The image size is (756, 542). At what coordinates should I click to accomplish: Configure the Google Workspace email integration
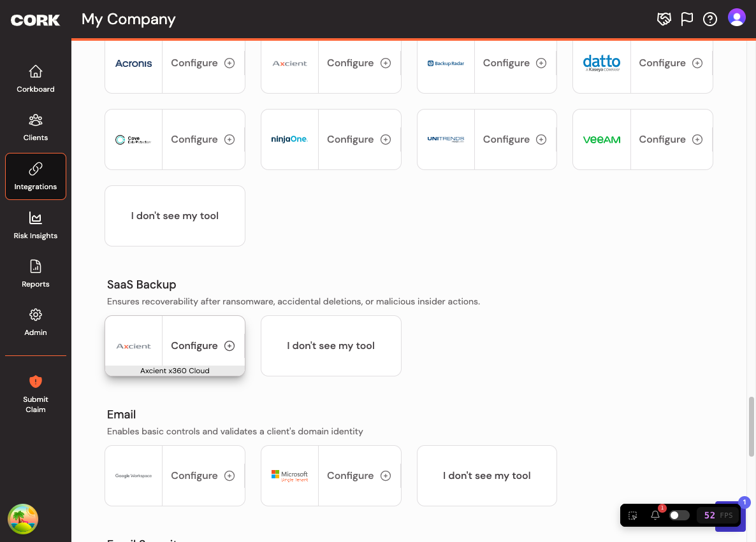[x=194, y=476]
